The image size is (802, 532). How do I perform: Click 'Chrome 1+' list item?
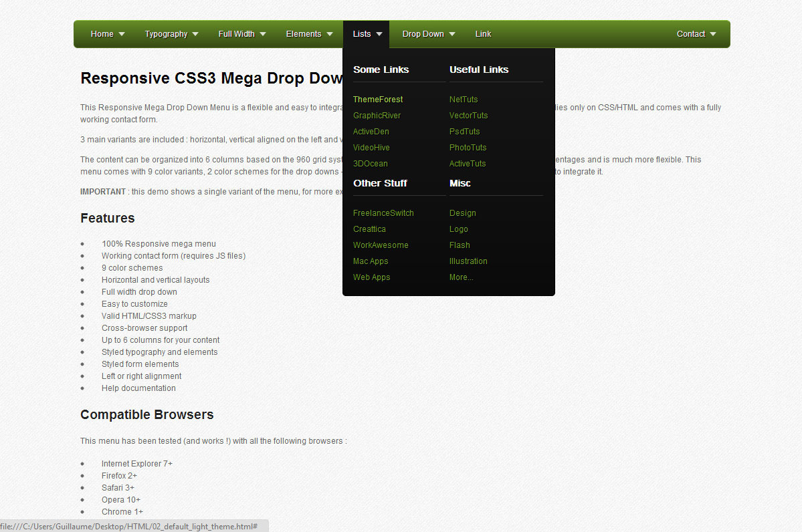(x=122, y=511)
